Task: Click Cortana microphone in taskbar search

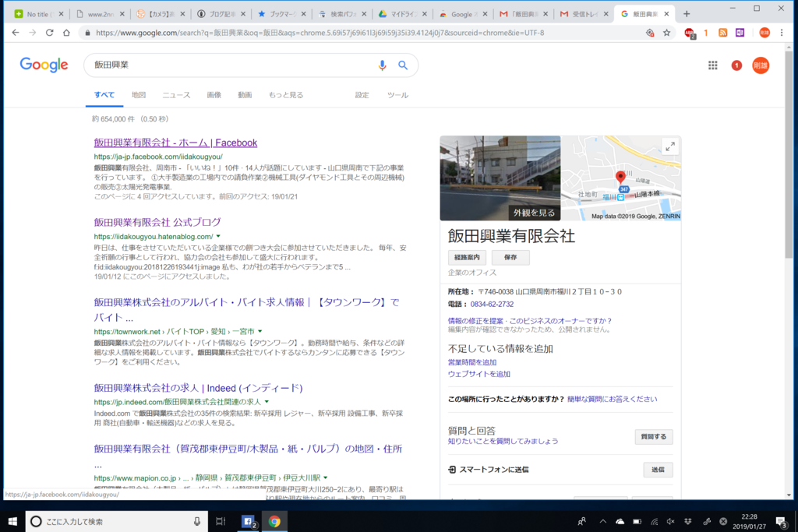Action: click(x=197, y=521)
